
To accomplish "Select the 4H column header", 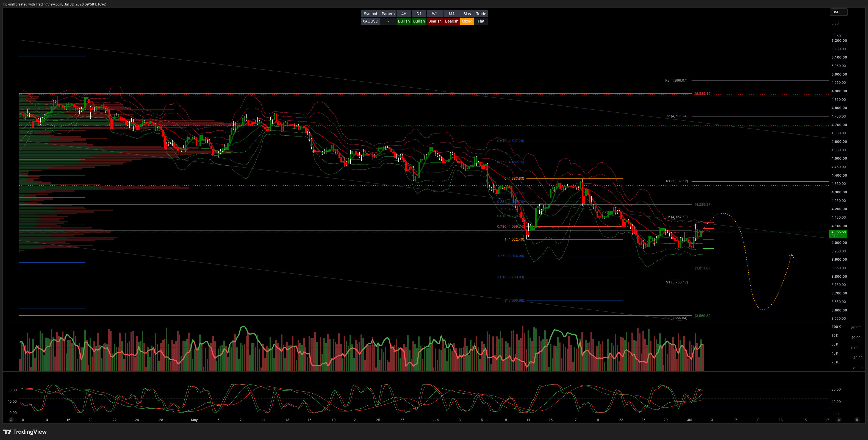I will point(404,14).
